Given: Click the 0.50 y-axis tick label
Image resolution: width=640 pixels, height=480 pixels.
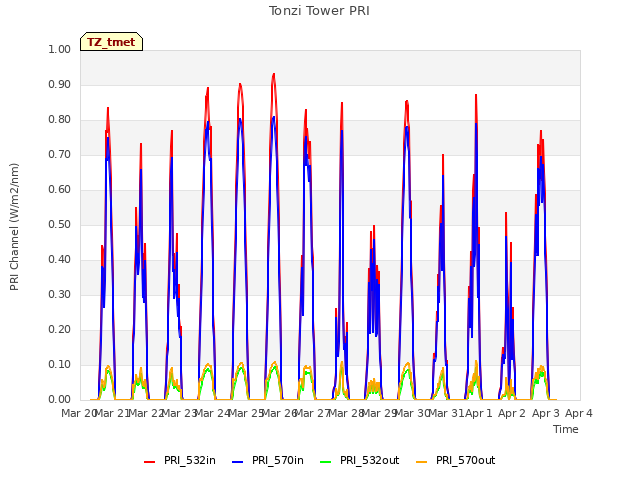Looking at the screenshot, I should (x=60, y=224).
